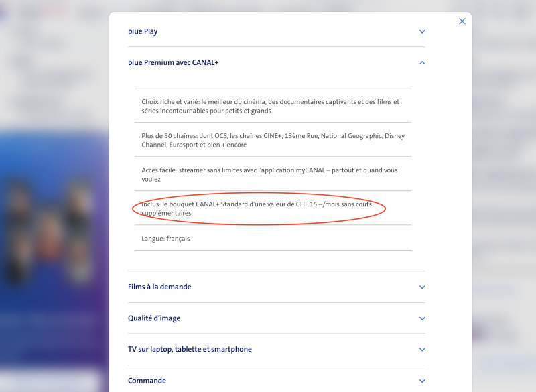The image size is (536, 392).
Task: Click the 'Accès facile' myCANAL row
Action: click(x=269, y=174)
